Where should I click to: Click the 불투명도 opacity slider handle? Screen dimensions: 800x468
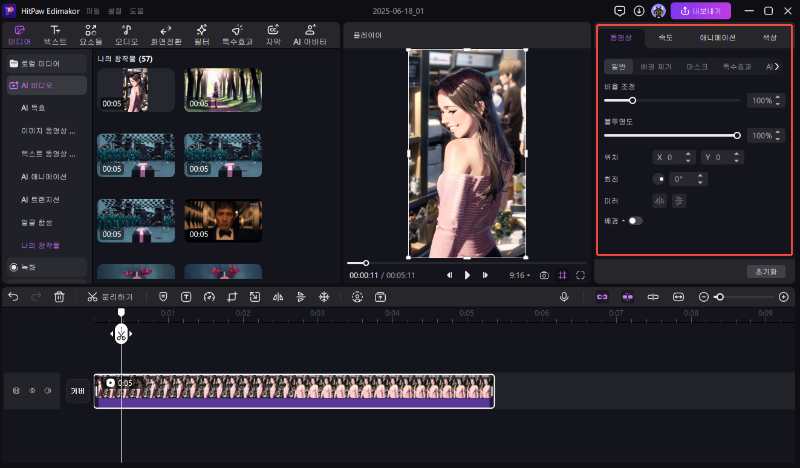(738, 135)
